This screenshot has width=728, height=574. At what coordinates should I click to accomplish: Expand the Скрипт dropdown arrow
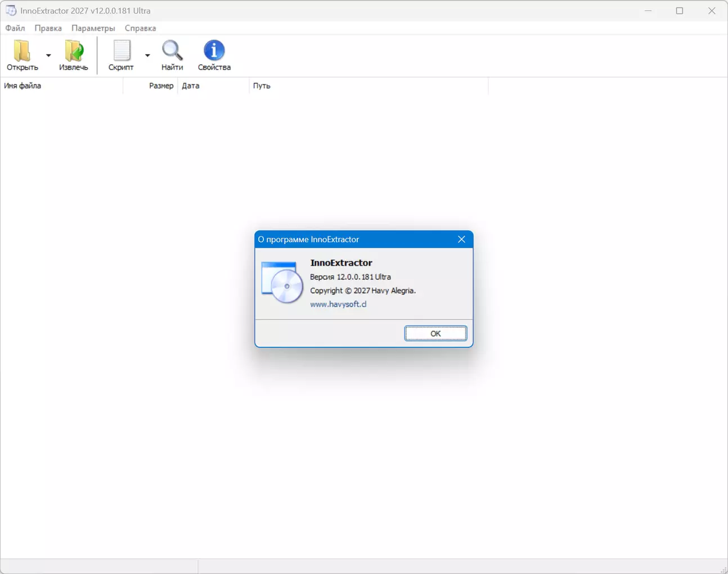tap(147, 55)
